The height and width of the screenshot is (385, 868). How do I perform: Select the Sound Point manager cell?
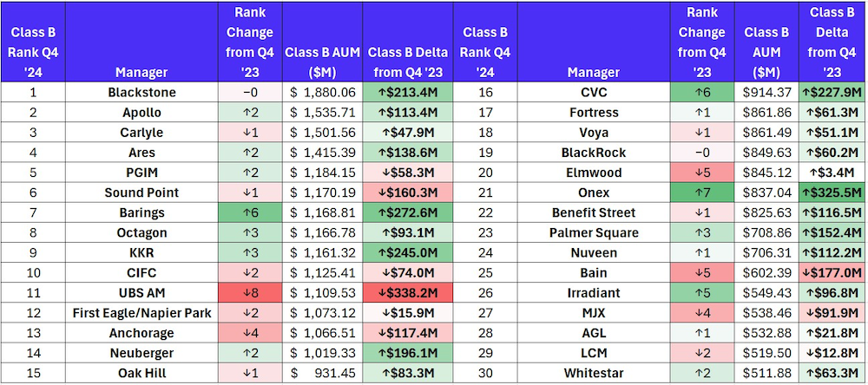[135, 192]
